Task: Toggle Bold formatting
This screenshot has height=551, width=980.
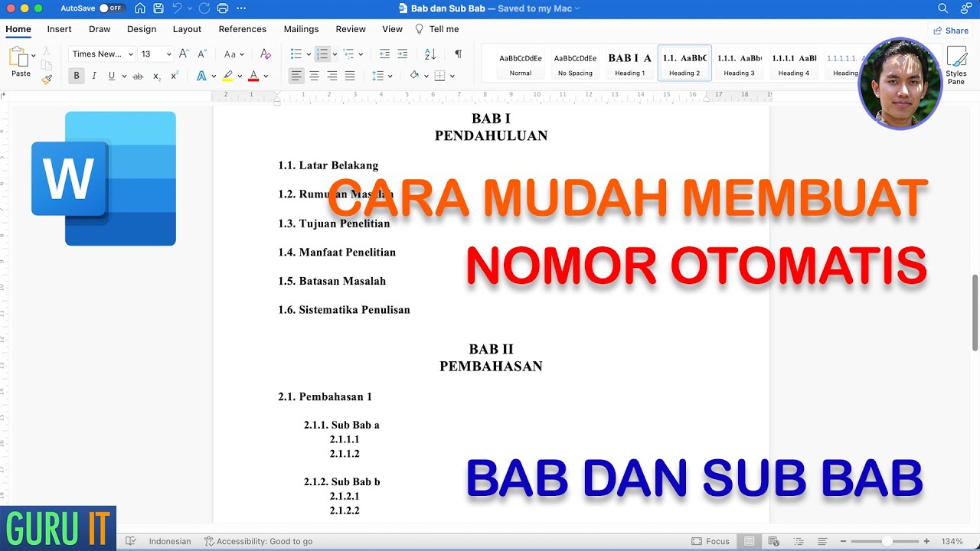Action: tap(77, 76)
